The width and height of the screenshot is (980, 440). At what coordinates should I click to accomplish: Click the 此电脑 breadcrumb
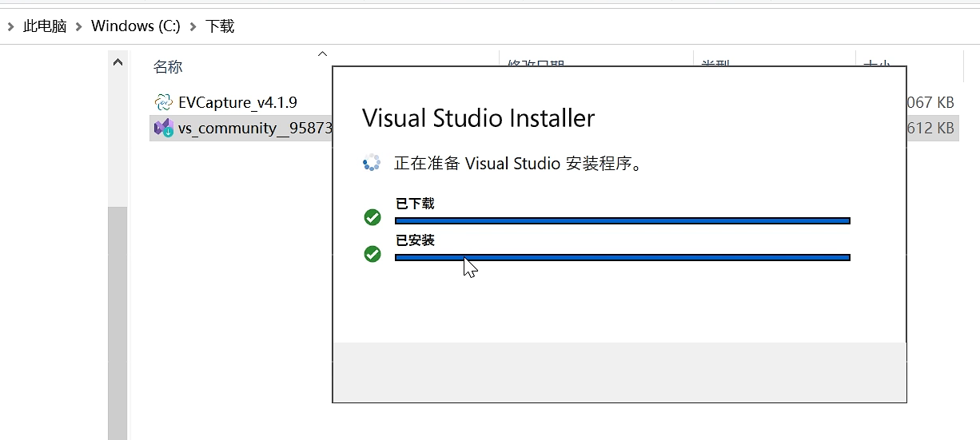click(45, 26)
